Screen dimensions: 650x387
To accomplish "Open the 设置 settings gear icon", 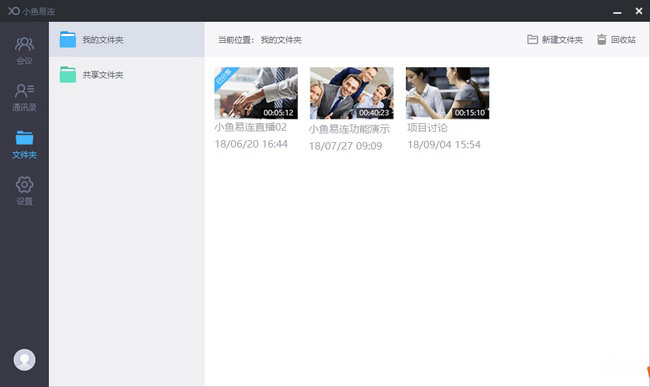I will 24,184.
